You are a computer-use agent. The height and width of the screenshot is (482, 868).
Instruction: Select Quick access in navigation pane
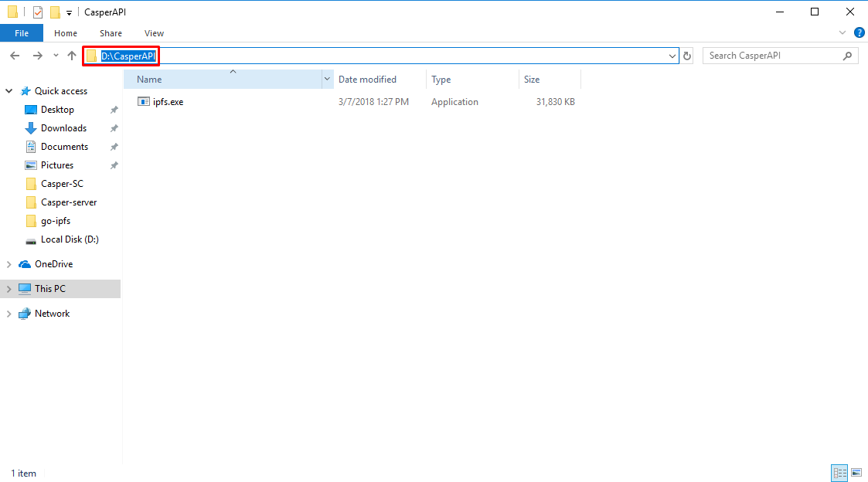61,90
